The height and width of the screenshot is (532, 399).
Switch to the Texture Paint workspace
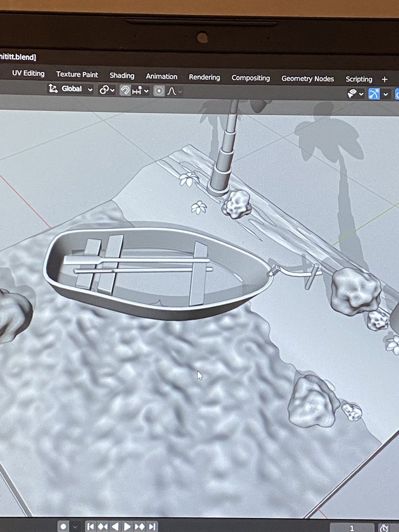(77, 74)
